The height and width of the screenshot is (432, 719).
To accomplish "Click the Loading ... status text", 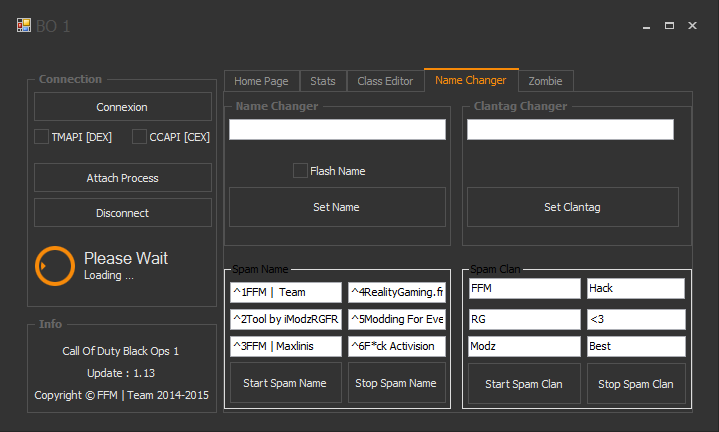I will click(109, 275).
